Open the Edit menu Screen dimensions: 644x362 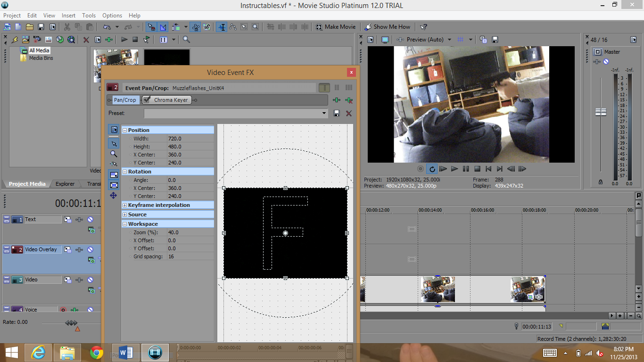coord(32,16)
